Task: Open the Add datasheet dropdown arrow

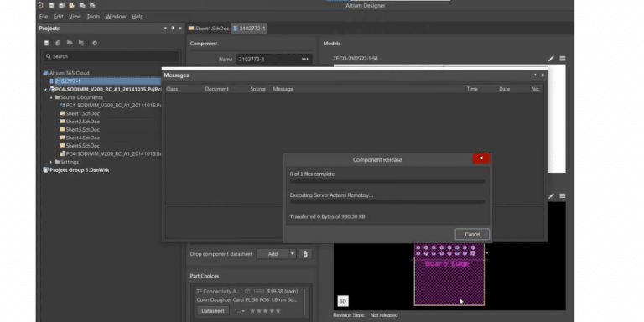Action: point(293,254)
